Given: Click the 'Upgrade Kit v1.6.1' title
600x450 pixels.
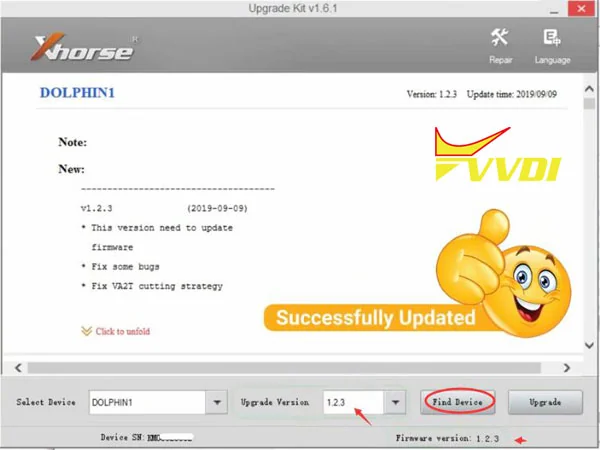Looking at the screenshot, I should point(293,8).
